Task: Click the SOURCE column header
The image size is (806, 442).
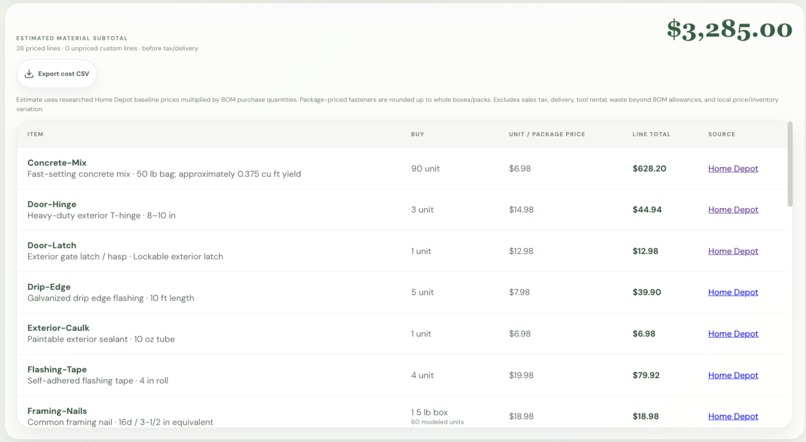Action: coord(722,134)
